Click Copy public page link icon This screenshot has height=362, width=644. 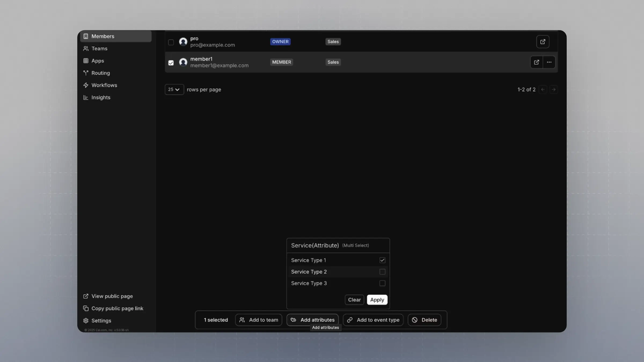(x=86, y=309)
